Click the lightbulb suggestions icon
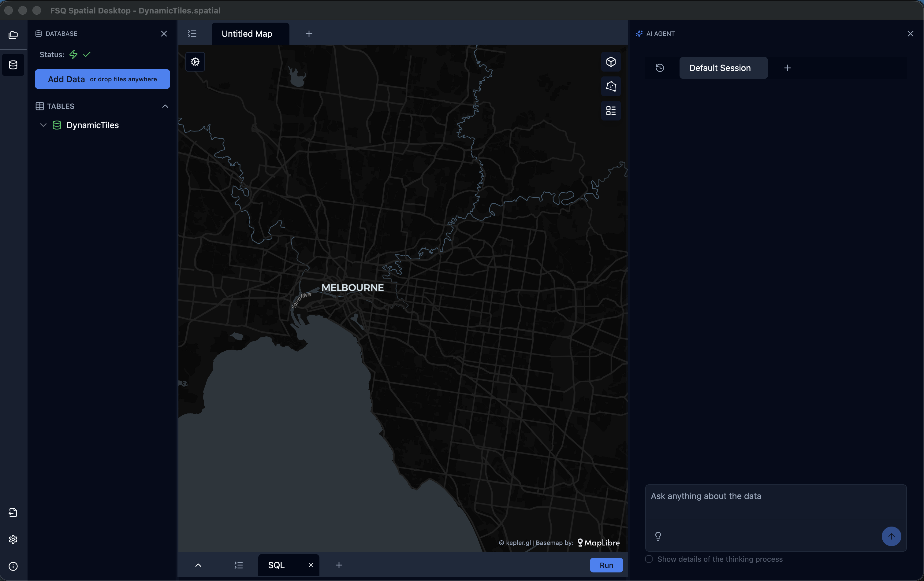The height and width of the screenshot is (581, 924). coord(658,536)
